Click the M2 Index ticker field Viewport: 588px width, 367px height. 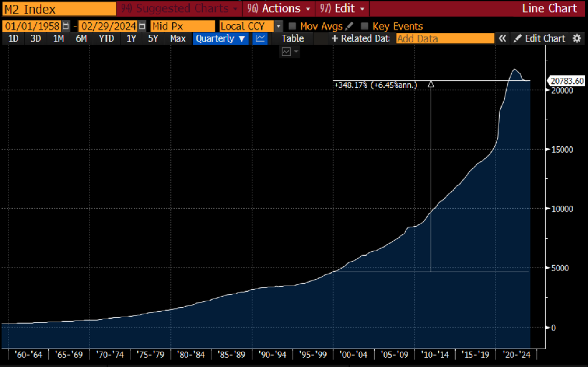[59, 9]
